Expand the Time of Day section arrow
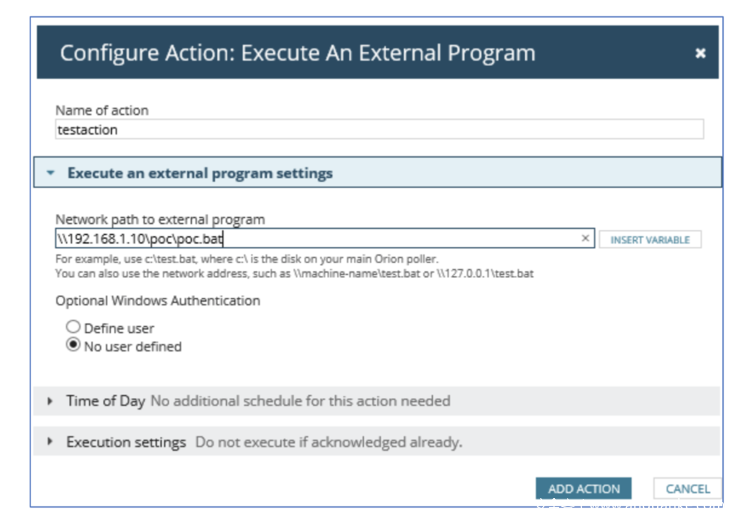Screen dimensions: 750x524 (x=51, y=401)
